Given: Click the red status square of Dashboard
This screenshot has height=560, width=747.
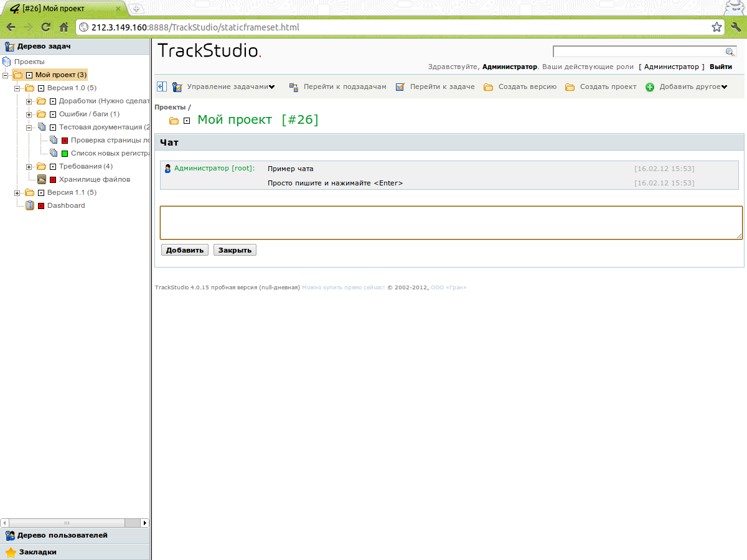Looking at the screenshot, I should point(41,206).
